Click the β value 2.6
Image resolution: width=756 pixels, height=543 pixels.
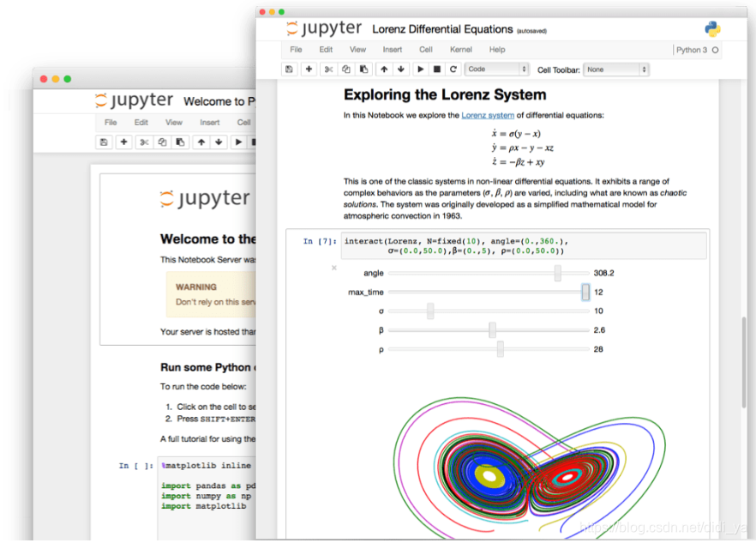coord(599,330)
